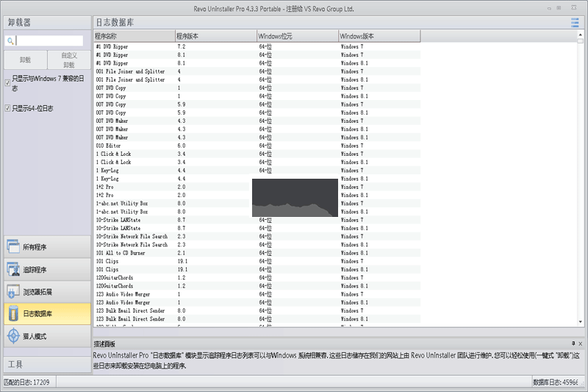Minimize the Revo Uninstaller window
The height and width of the screenshot is (392, 588).
click(549, 8)
